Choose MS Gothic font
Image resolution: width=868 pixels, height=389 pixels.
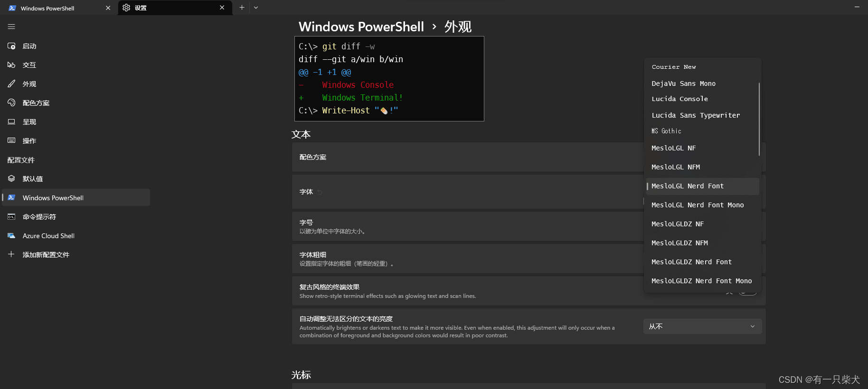(703, 131)
